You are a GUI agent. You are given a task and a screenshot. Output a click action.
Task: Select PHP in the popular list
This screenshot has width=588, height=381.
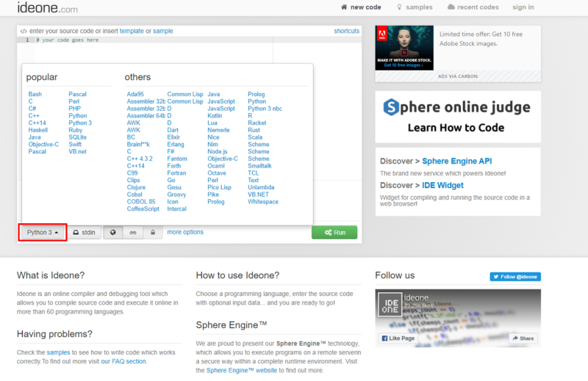point(75,108)
